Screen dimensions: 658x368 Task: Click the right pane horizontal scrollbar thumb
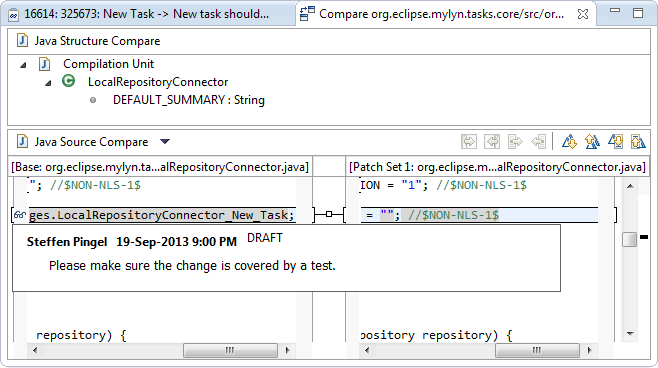click(x=538, y=350)
